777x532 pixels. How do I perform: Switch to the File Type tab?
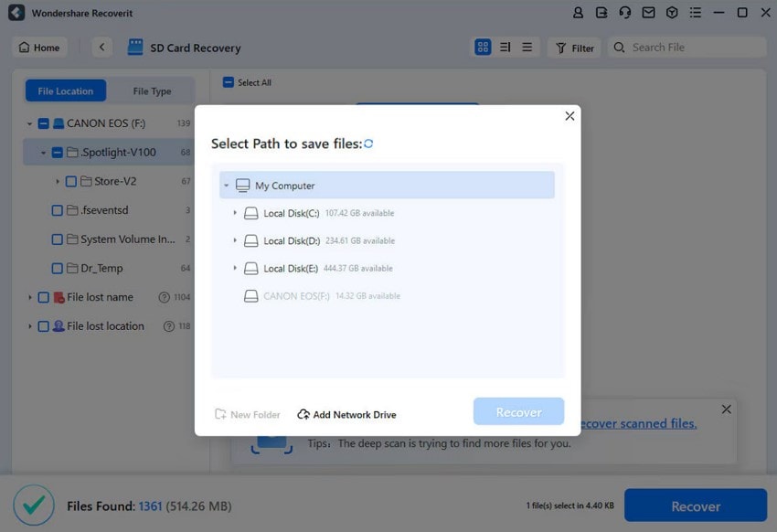(x=152, y=90)
